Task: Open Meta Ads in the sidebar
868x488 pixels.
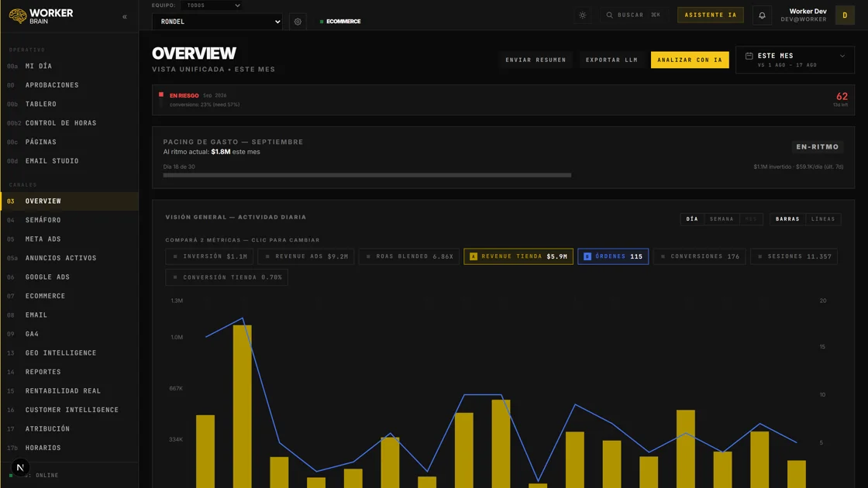Action: tap(69, 239)
